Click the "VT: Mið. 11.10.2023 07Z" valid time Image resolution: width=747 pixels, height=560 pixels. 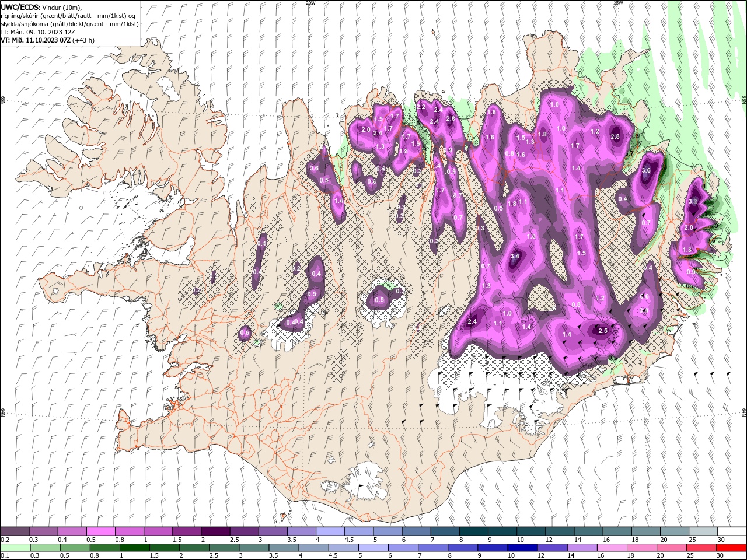pos(36,40)
